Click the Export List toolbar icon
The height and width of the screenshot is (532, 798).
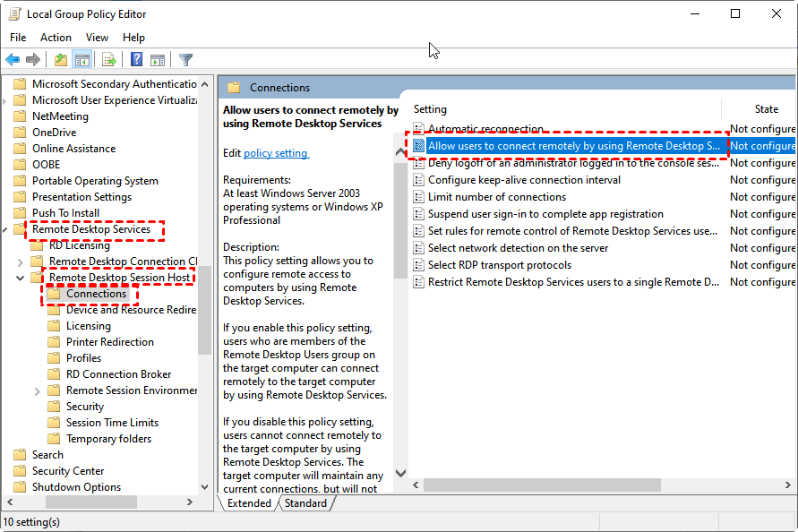point(109,60)
